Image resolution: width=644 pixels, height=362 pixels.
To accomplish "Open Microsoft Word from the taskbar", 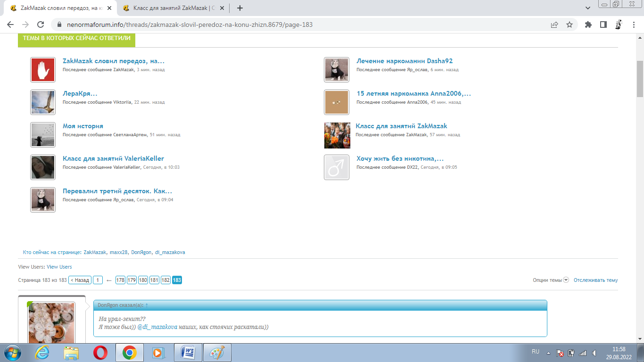I will coord(188,352).
